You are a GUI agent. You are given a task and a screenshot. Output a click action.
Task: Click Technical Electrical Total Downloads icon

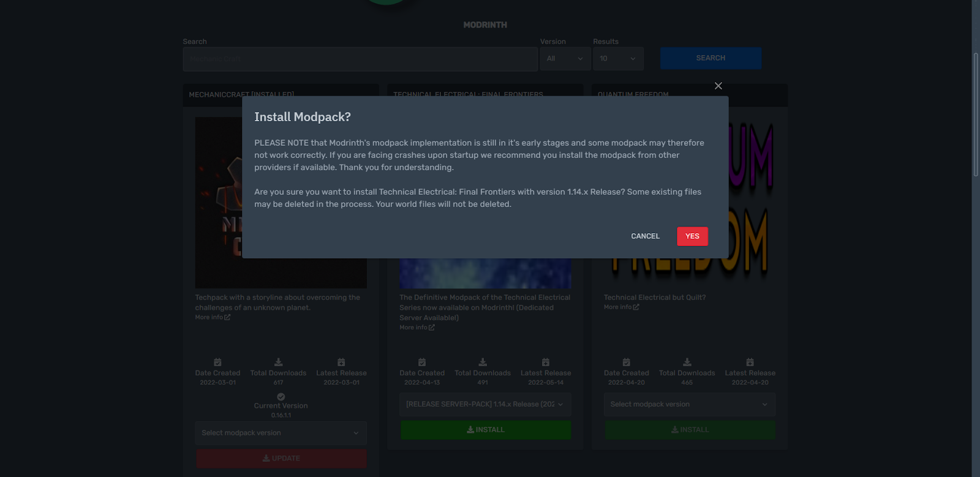pos(483,362)
